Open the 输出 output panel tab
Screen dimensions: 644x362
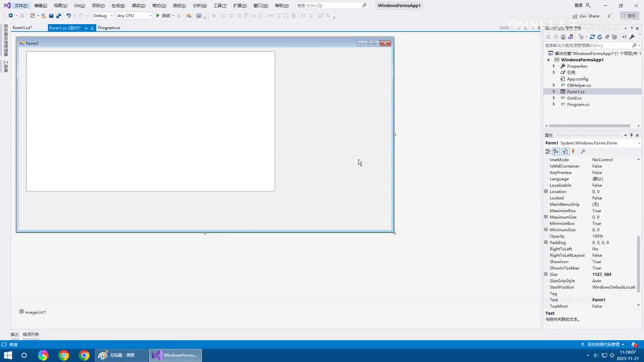tap(15, 334)
